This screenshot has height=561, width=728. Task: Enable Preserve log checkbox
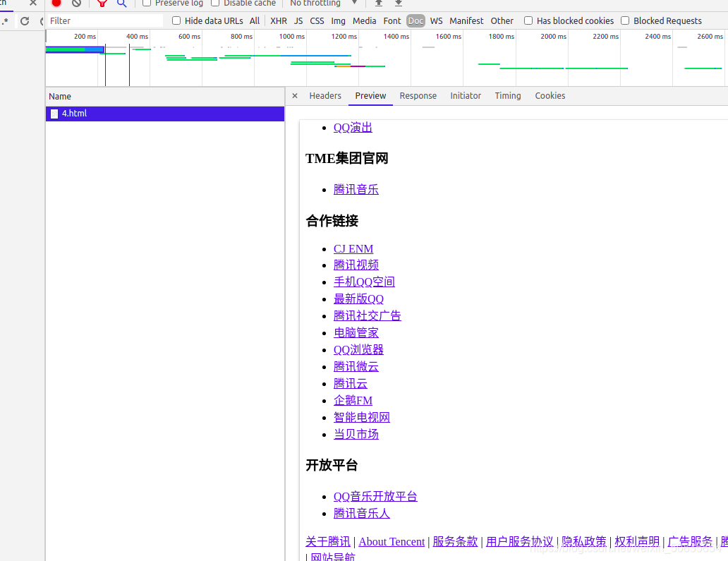pos(147,3)
